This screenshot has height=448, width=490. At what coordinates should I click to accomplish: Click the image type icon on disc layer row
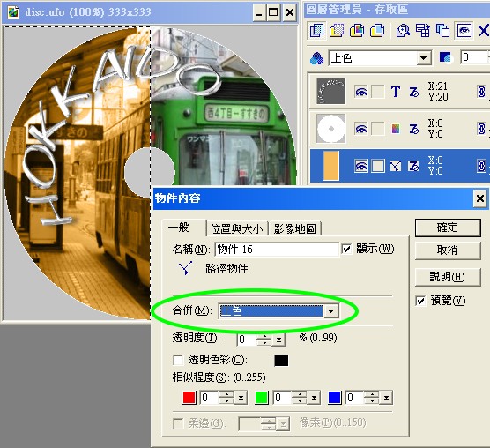pyautogui.click(x=396, y=129)
